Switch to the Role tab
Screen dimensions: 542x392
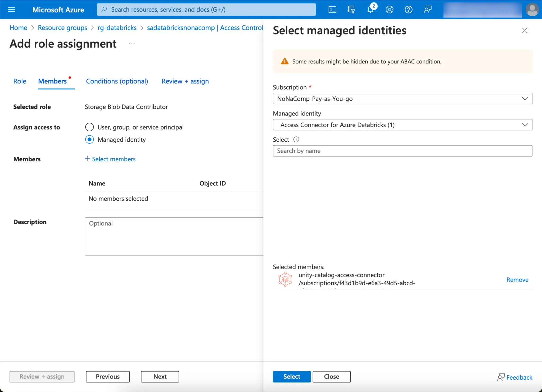point(20,81)
